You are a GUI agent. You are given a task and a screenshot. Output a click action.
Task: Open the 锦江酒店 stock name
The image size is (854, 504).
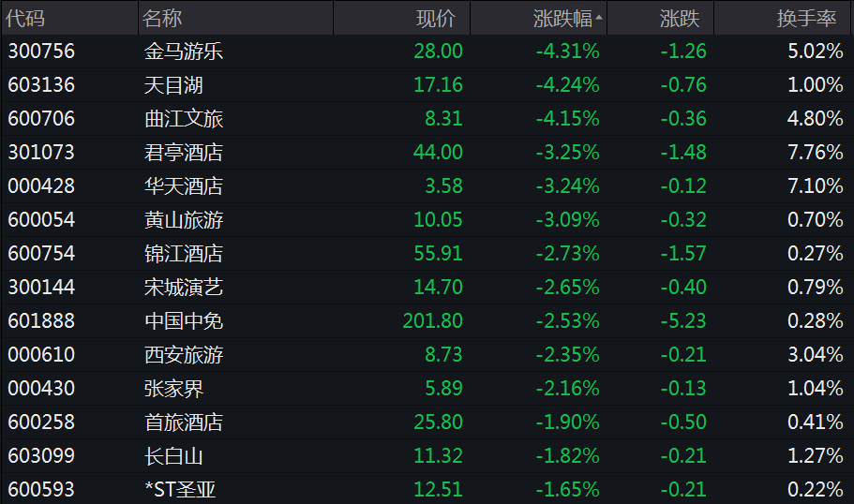click(x=184, y=254)
